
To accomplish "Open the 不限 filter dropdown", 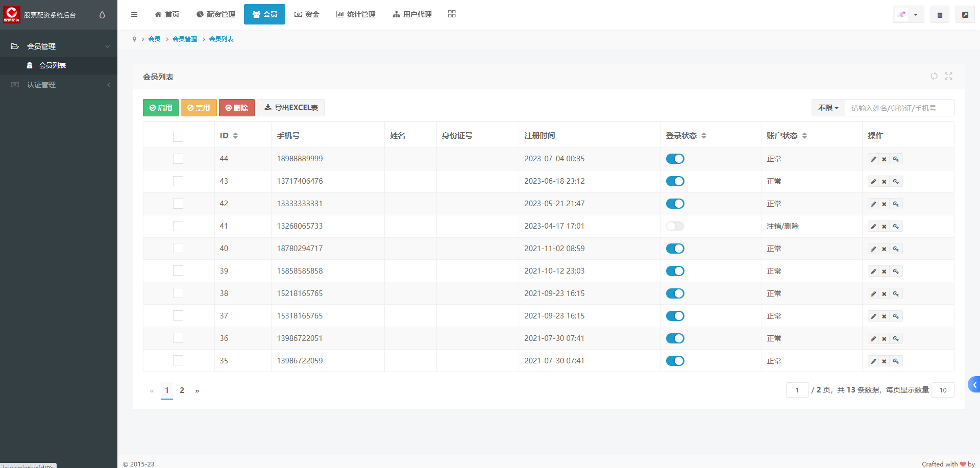I will click(828, 108).
